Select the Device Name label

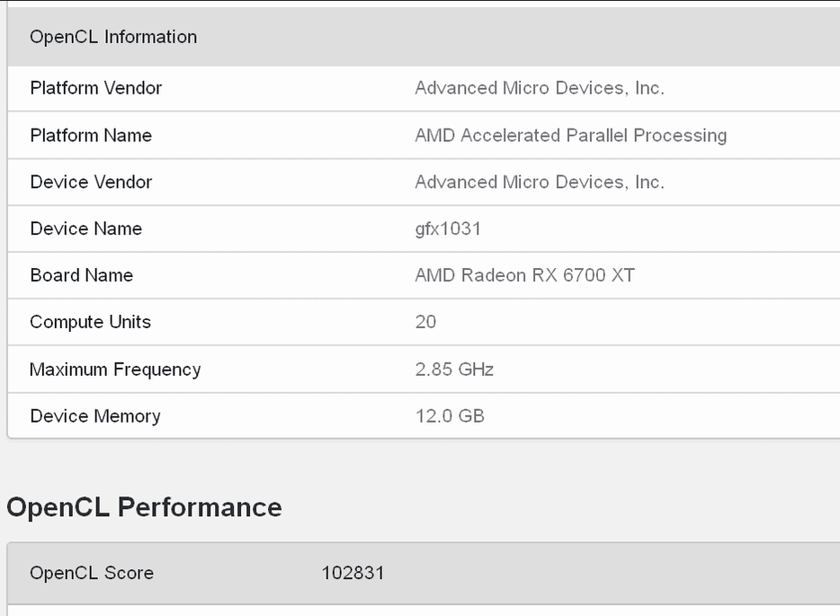(86, 228)
